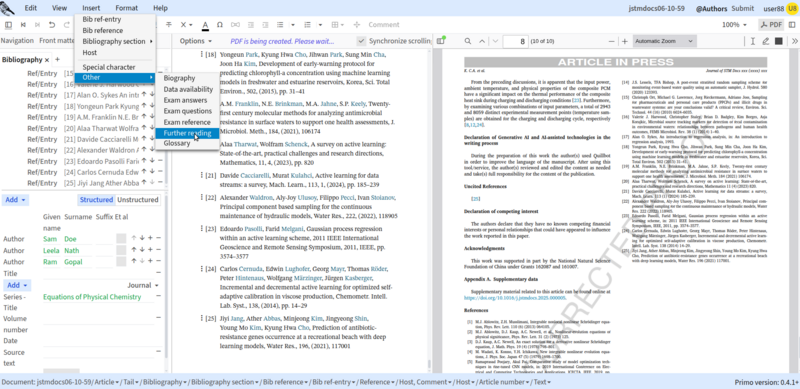Open the View menu
This screenshot has height=389, width=800.
[59, 8]
